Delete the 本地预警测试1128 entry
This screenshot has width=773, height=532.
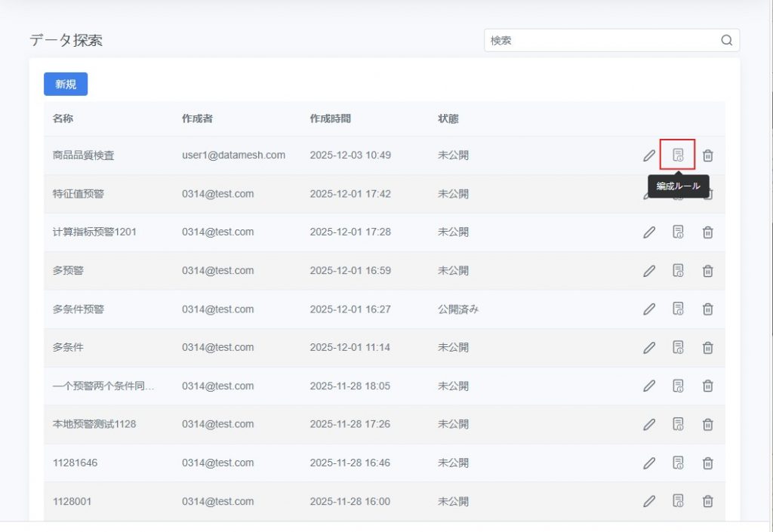coord(707,424)
